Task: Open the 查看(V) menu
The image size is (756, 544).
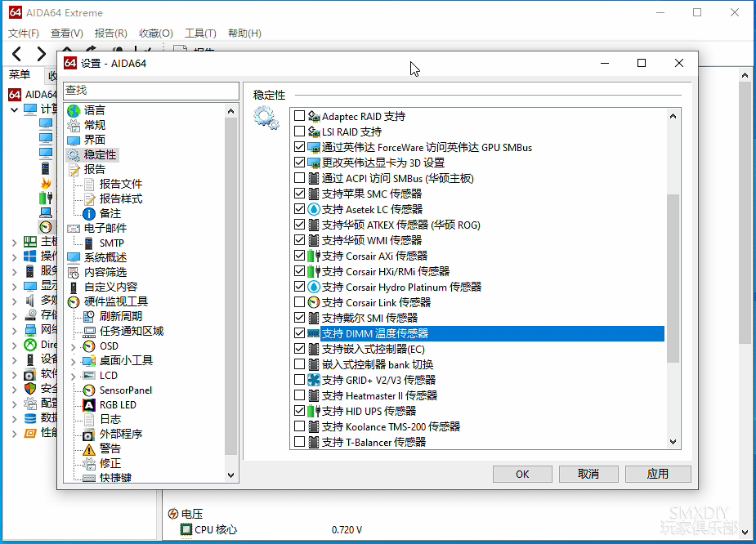Action: click(67, 33)
